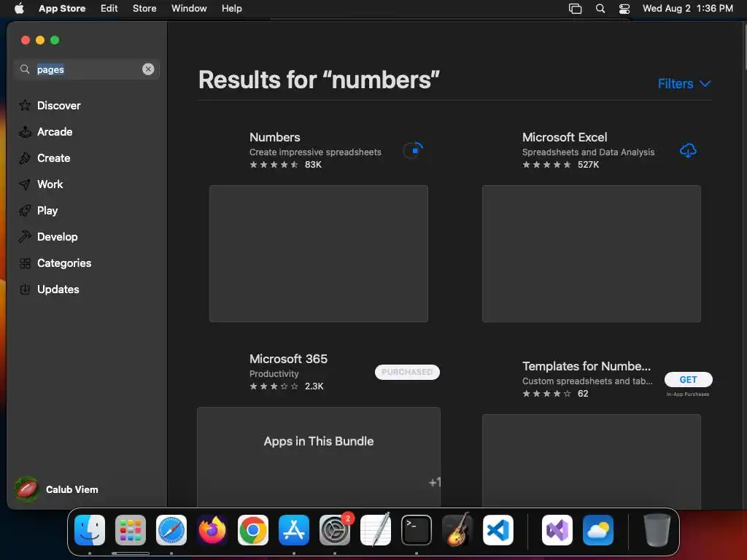Open Terminal from the Dock
Screen dimensions: 747x560
417,530
